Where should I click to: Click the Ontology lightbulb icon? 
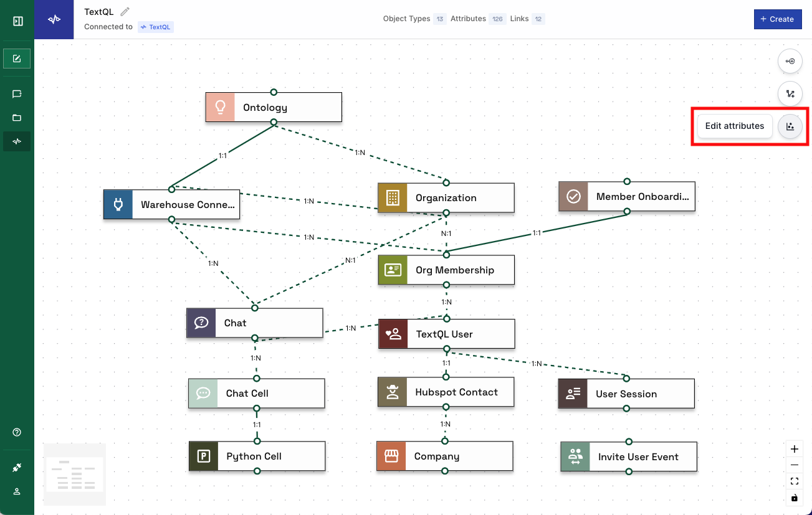(220, 107)
